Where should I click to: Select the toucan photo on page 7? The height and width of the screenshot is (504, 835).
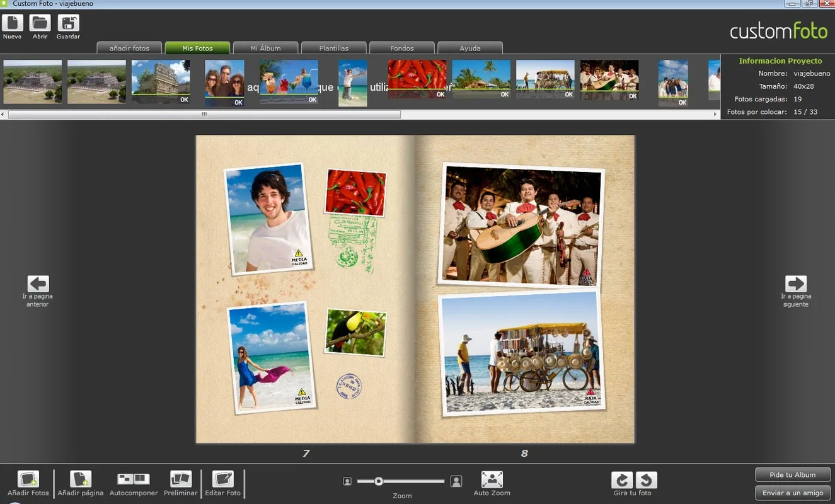click(x=355, y=333)
